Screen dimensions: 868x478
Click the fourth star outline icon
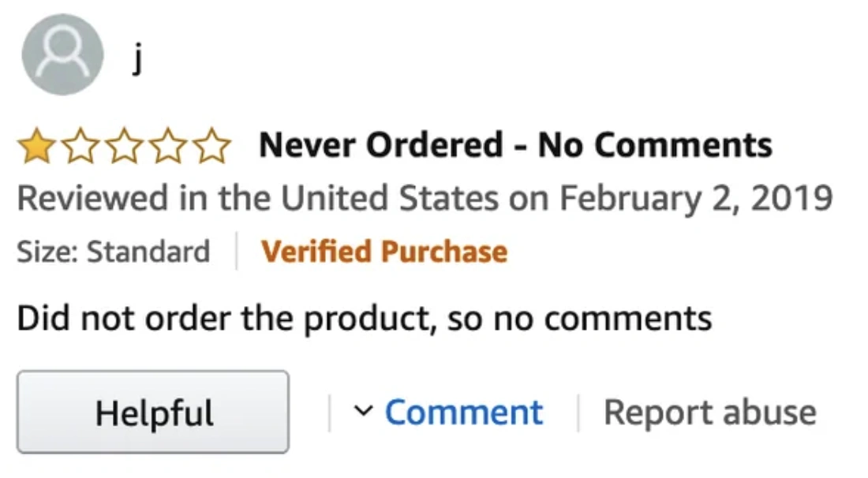pyautogui.click(x=168, y=144)
